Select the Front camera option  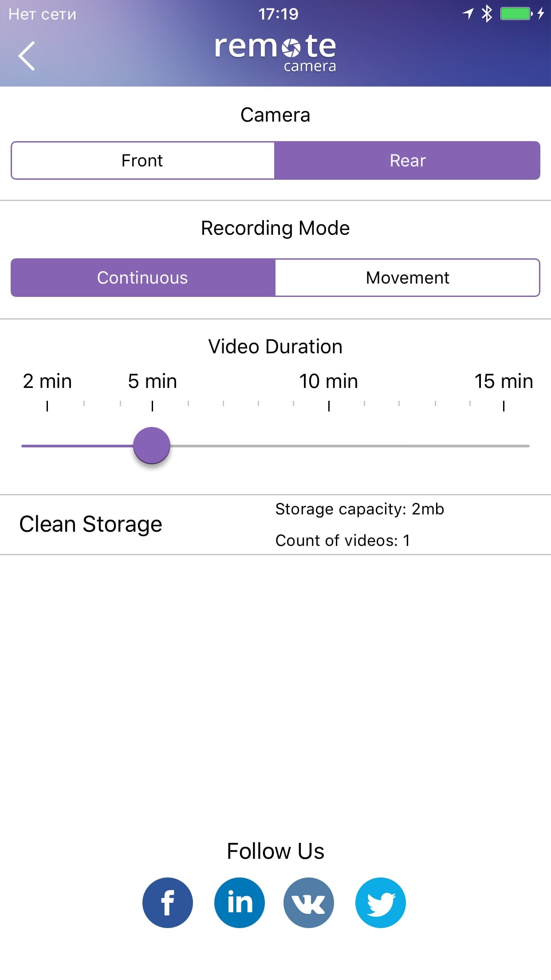(x=142, y=160)
